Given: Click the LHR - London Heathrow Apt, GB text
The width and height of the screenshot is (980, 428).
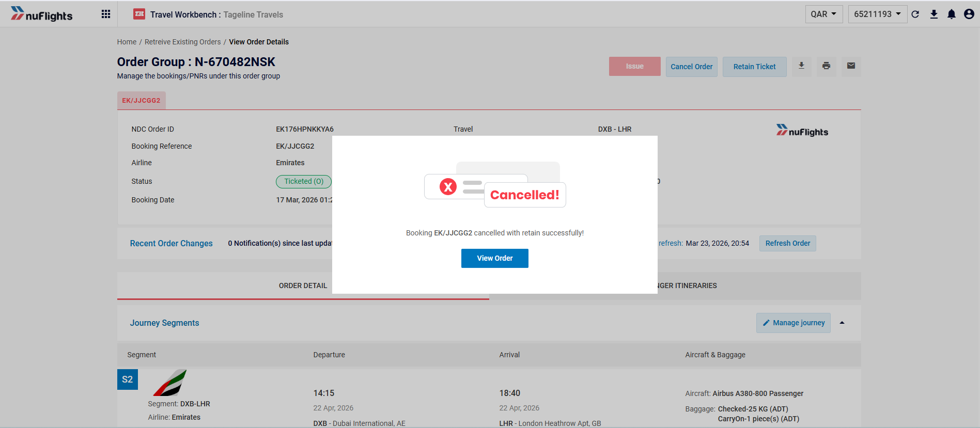Looking at the screenshot, I should point(550,423).
